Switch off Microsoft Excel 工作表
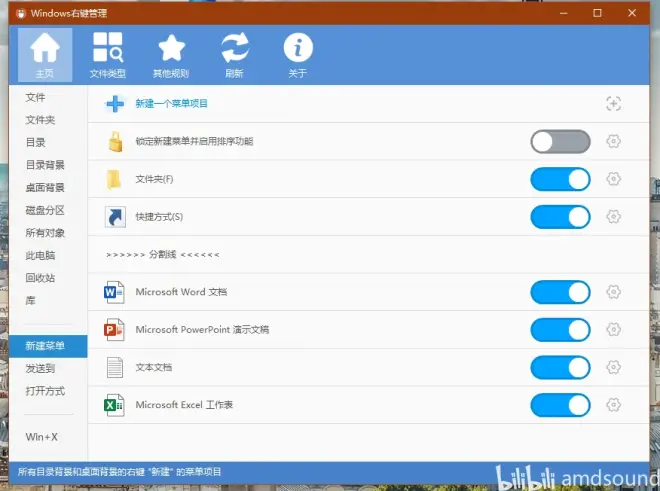Screen dimensions: 660x491 (560, 405)
